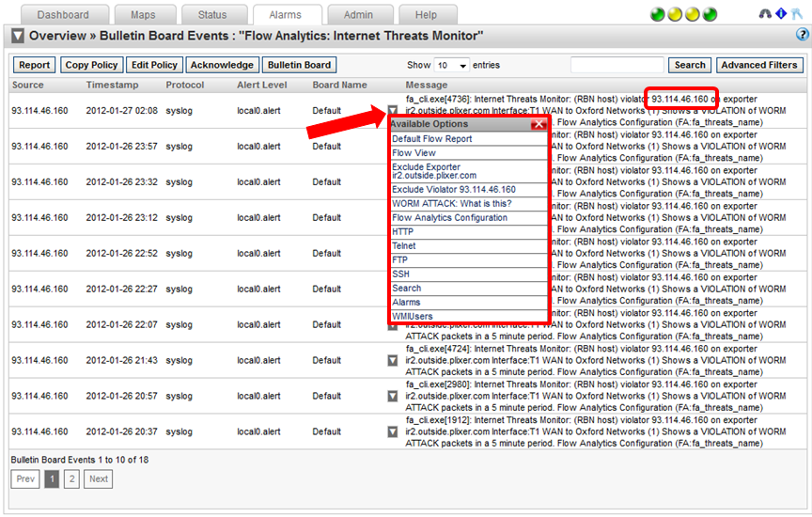Open the Maps tab
Screen dimensions: 812x517
(x=142, y=15)
